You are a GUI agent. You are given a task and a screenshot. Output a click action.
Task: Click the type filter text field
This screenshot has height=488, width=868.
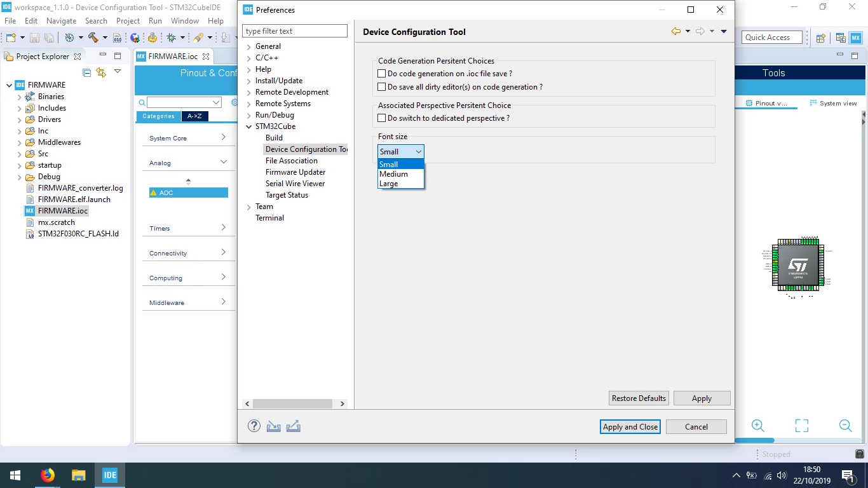click(295, 31)
